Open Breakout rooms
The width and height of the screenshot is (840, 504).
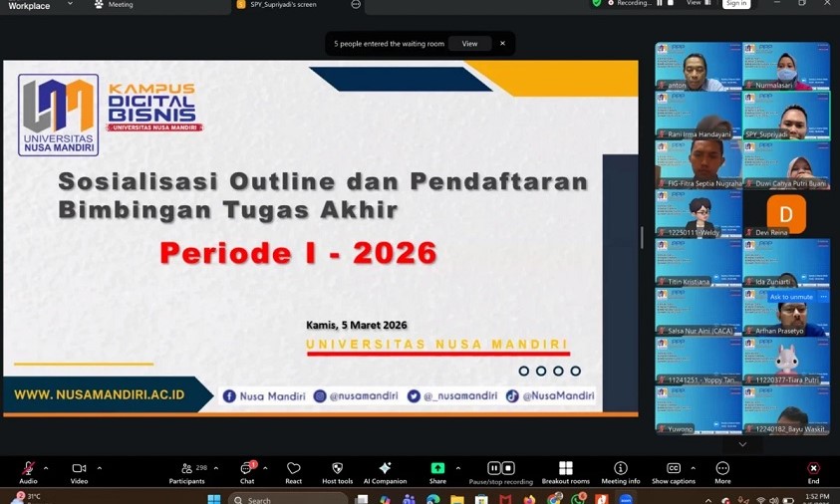click(x=565, y=469)
